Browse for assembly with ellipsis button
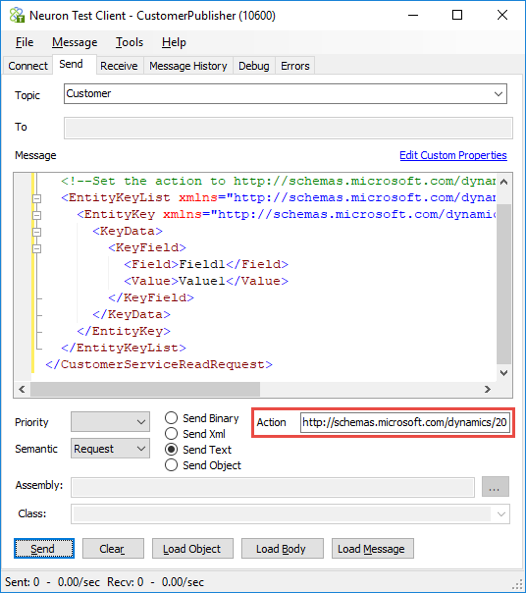Screen dimensions: 526x593 tap(495, 487)
